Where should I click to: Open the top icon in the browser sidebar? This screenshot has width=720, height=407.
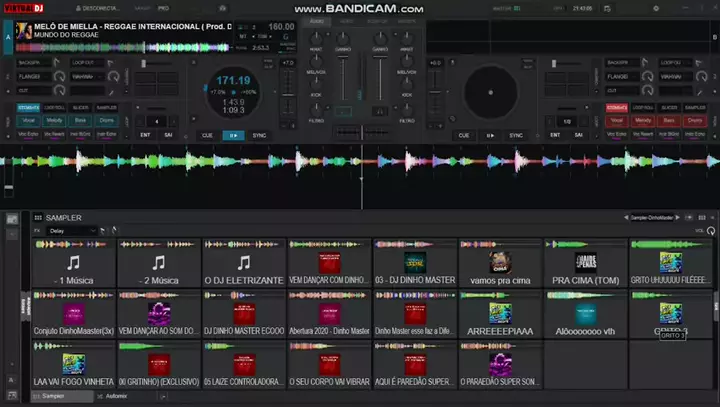[12, 220]
